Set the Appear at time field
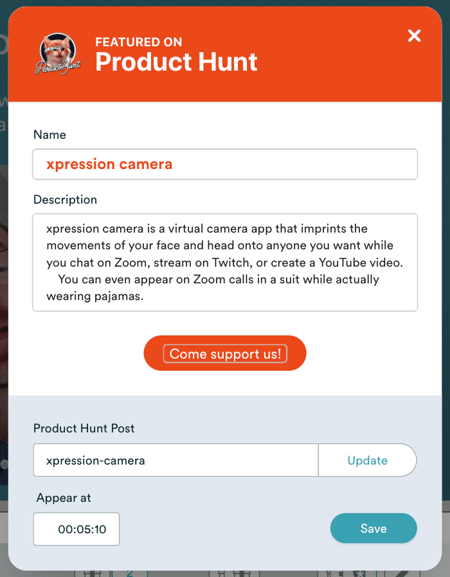This screenshot has height=577, width=450. click(77, 529)
